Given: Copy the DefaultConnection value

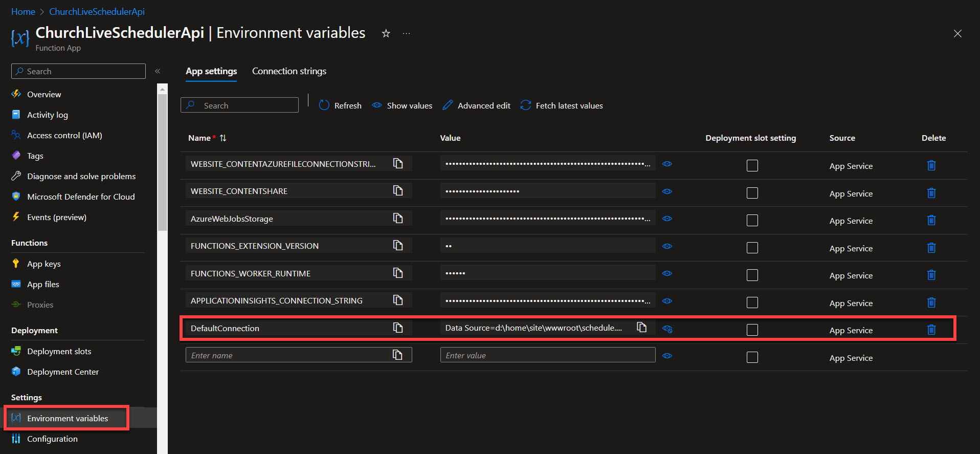Looking at the screenshot, I should click(642, 327).
